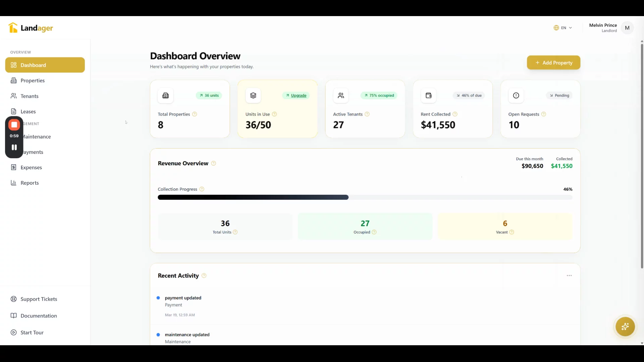Click the Expenses receipt icon in sidebar
644x362 pixels.
(x=13, y=167)
